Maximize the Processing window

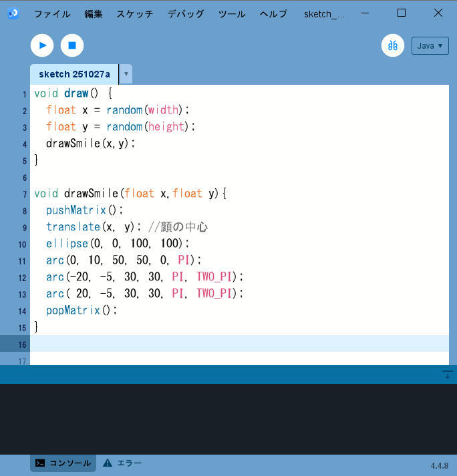tap(402, 13)
